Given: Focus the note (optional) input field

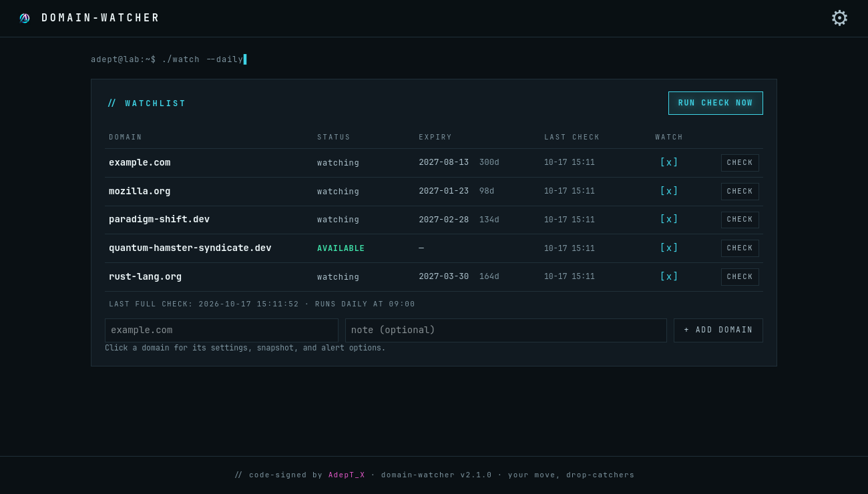Looking at the screenshot, I should point(506,330).
